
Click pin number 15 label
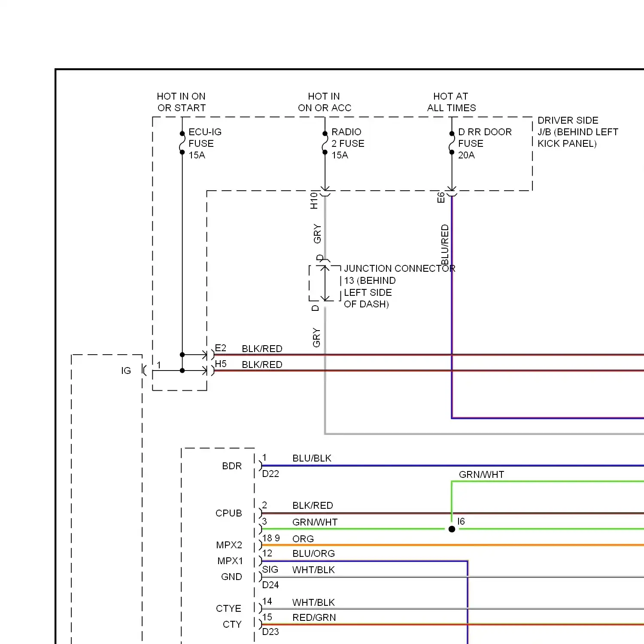tap(267, 617)
